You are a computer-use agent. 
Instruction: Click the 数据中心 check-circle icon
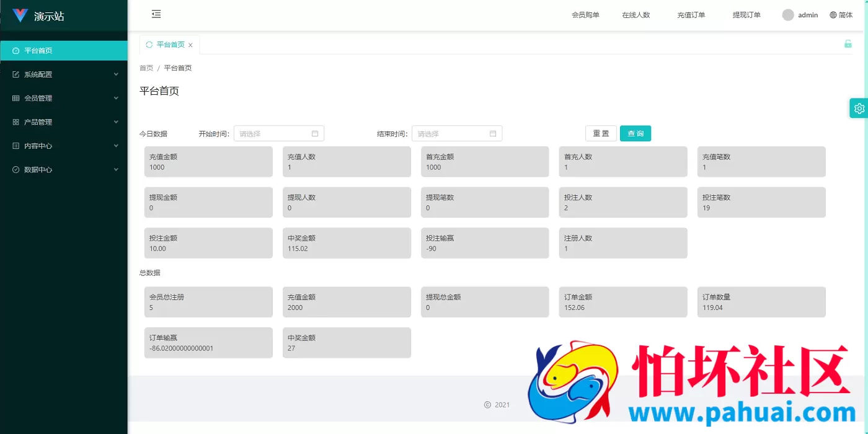16,169
